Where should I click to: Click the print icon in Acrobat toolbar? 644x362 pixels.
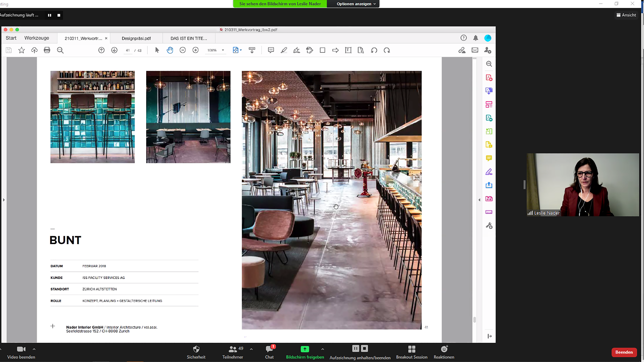point(47,50)
